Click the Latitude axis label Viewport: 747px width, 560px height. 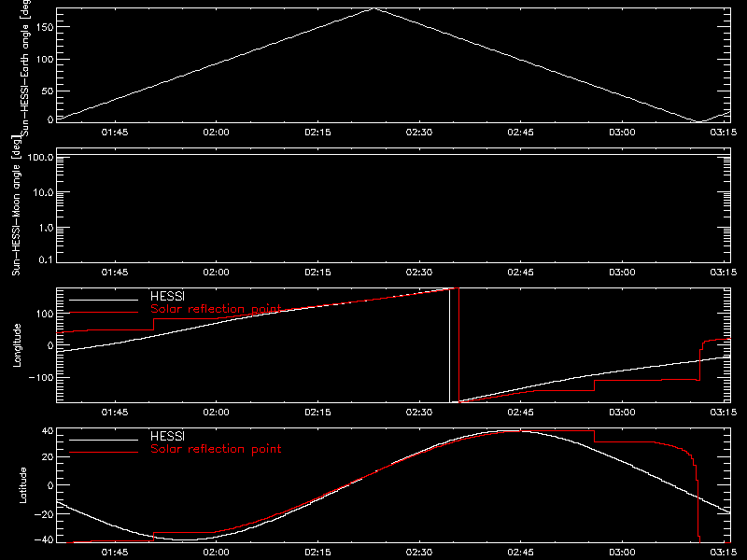(22, 485)
